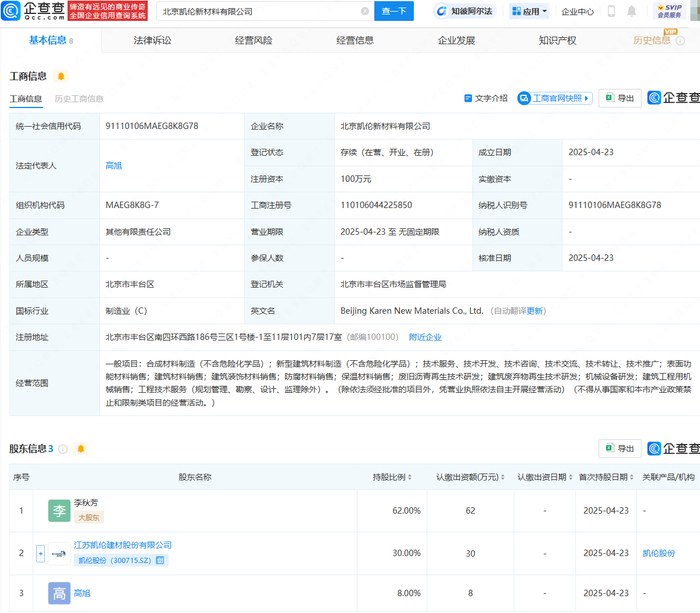Clear the search box text
Viewport: 700px width, 613px height.
(x=363, y=12)
